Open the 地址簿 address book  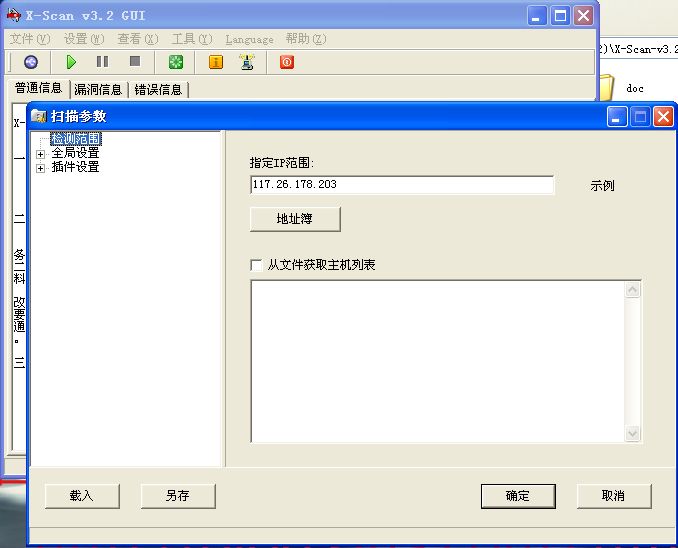point(295,219)
